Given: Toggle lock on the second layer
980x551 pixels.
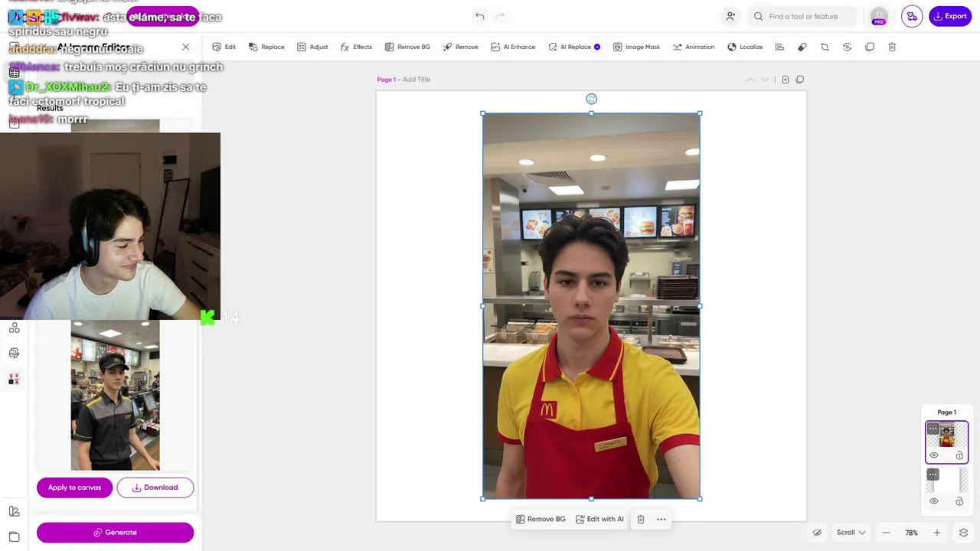Looking at the screenshot, I should (959, 501).
